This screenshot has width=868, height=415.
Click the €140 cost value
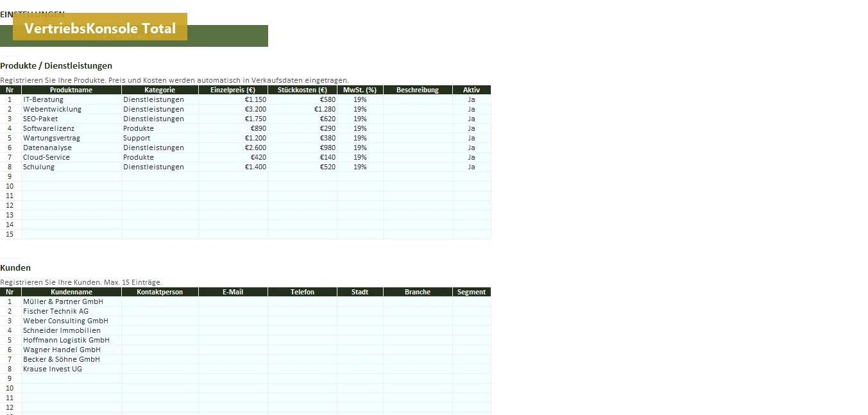302,157
